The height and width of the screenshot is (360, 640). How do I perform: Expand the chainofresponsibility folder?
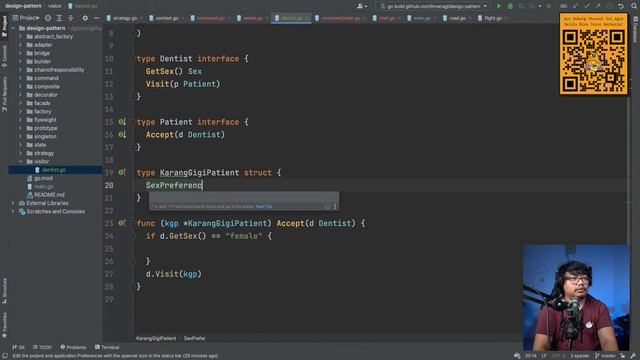[20, 70]
